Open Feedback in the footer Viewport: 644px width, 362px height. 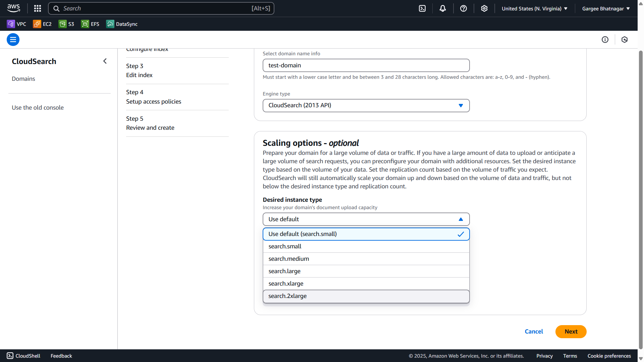tap(61, 356)
